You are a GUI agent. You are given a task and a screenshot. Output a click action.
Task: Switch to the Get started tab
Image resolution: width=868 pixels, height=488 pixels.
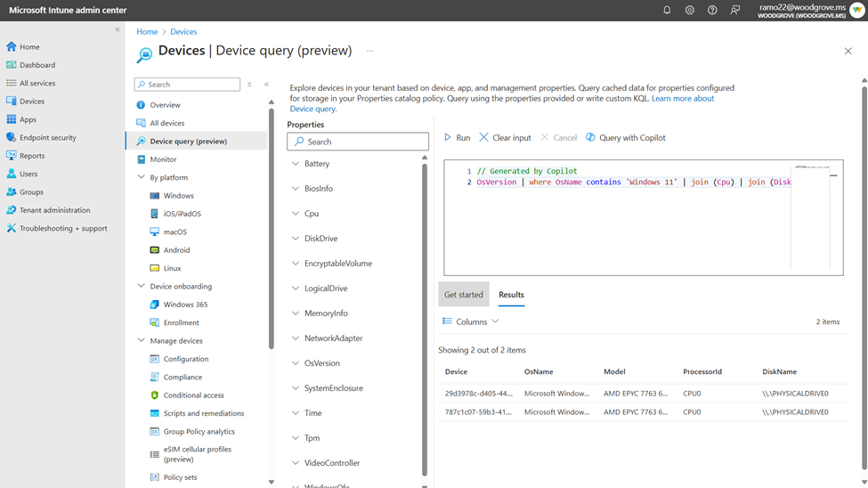(x=463, y=295)
